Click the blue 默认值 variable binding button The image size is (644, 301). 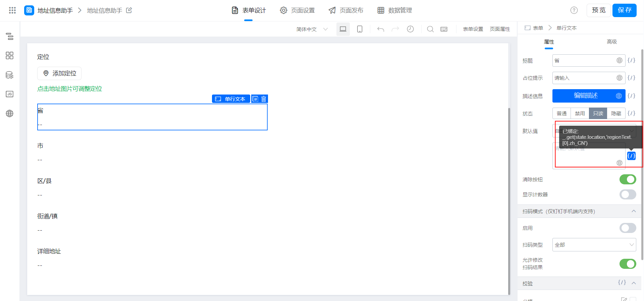coord(632,156)
